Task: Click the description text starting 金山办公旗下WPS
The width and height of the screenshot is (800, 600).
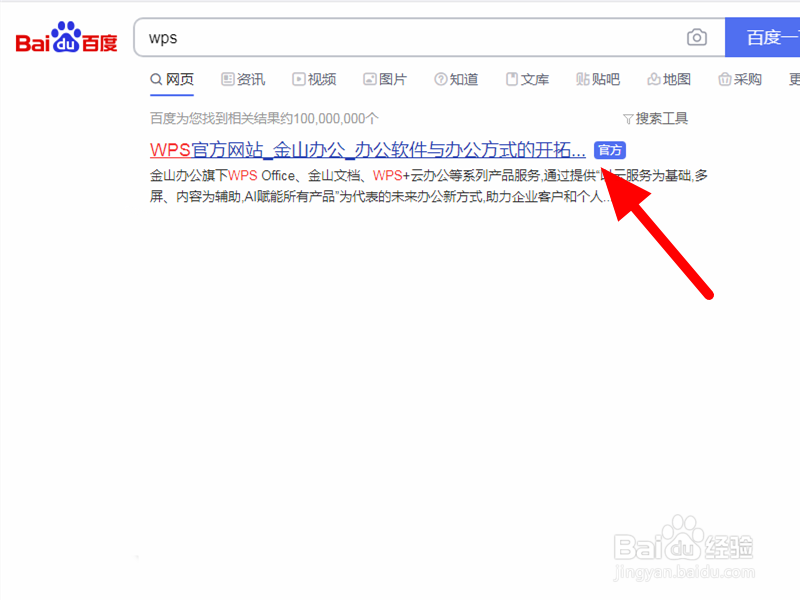Action: click(x=429, y=186)
